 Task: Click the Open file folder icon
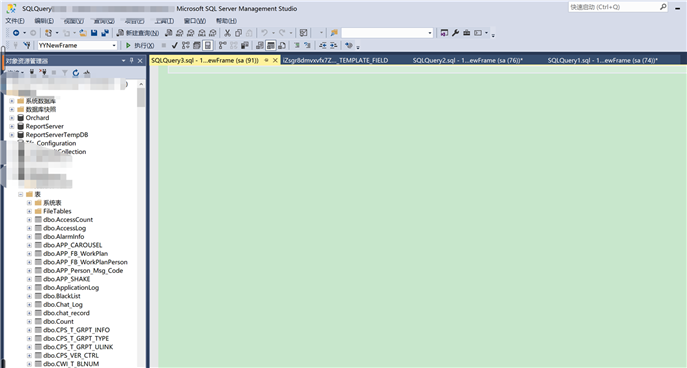[83, 33]
